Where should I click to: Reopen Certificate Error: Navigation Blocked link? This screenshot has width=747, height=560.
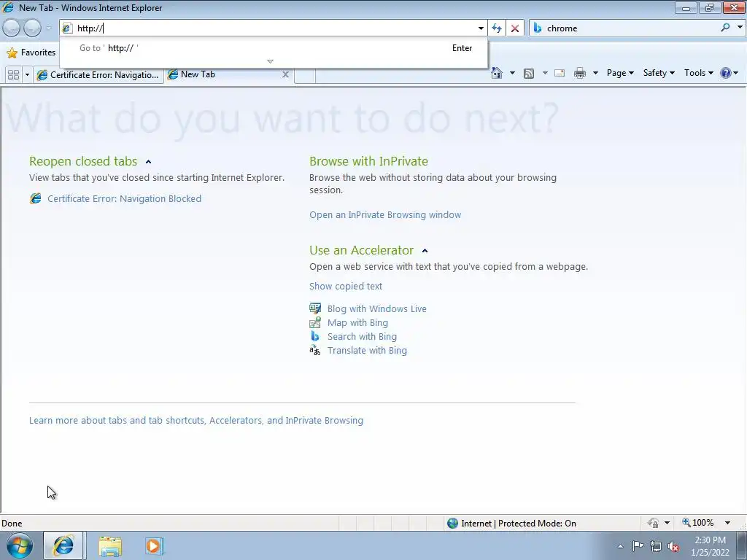(x=124, y=198)
